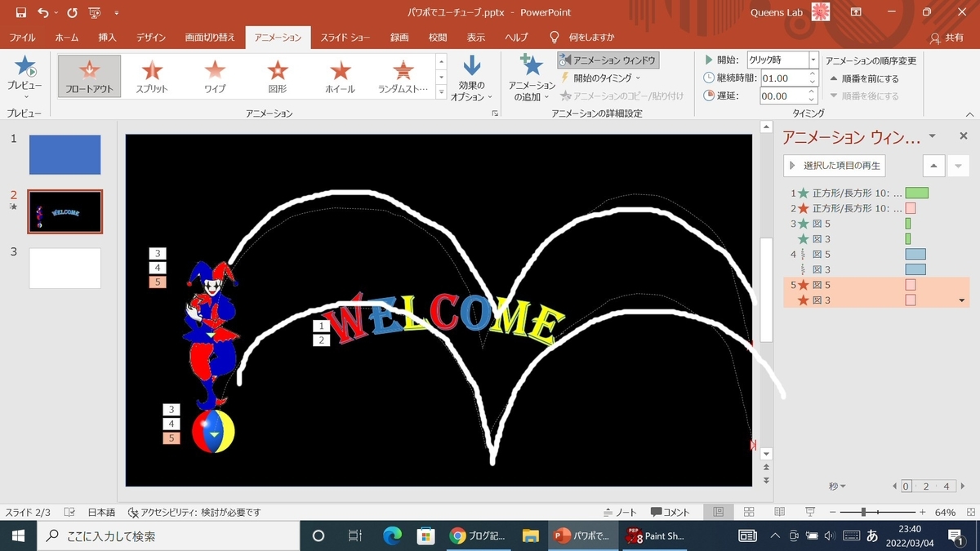980x551 pixels.
Task: Move animation up in pane list
Action: [x=933, y=165]
